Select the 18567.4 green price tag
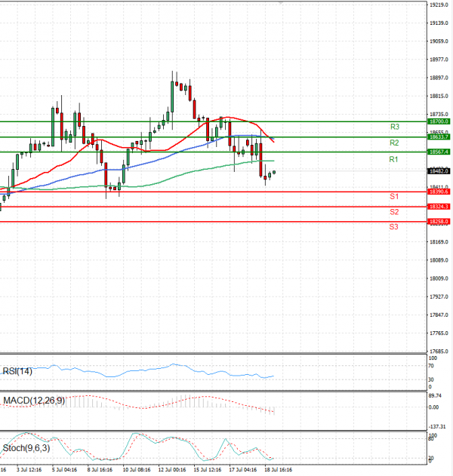 438,152
